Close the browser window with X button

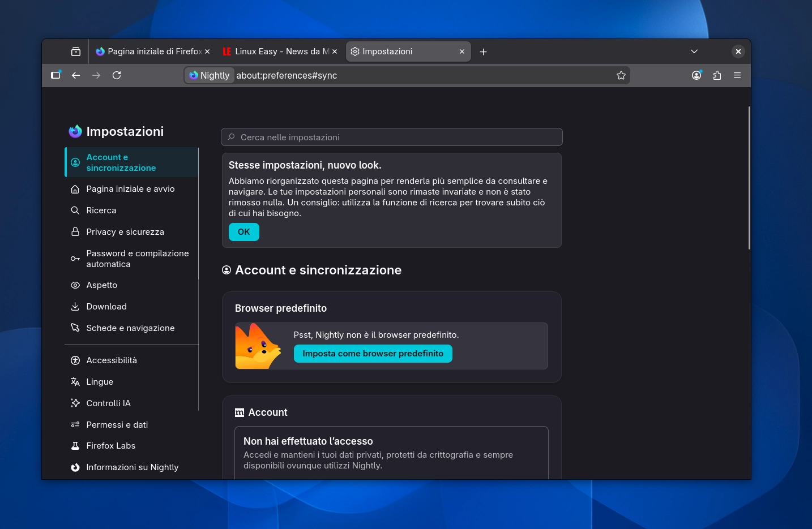tap(738, 51)
